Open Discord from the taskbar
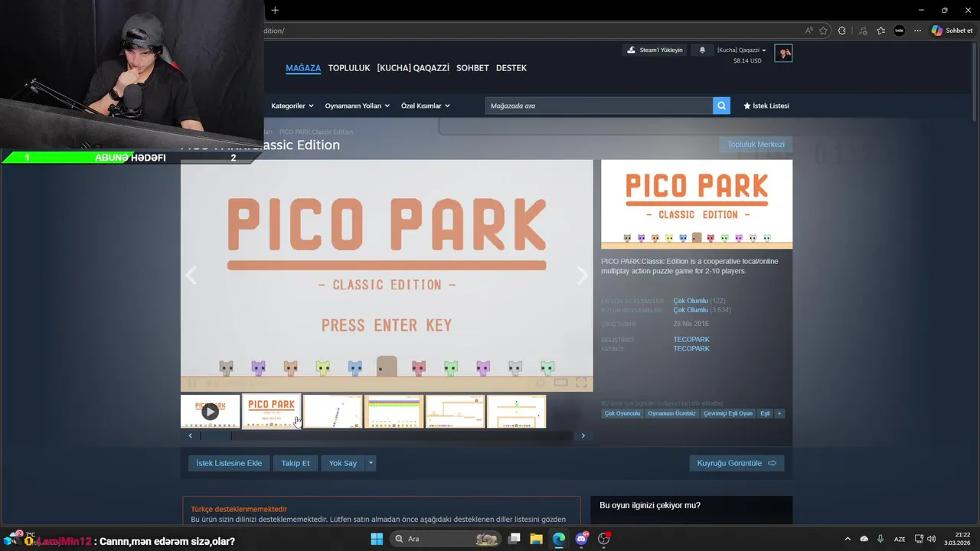The width and height of the screenshot is (980, 551). click(581, 539)
